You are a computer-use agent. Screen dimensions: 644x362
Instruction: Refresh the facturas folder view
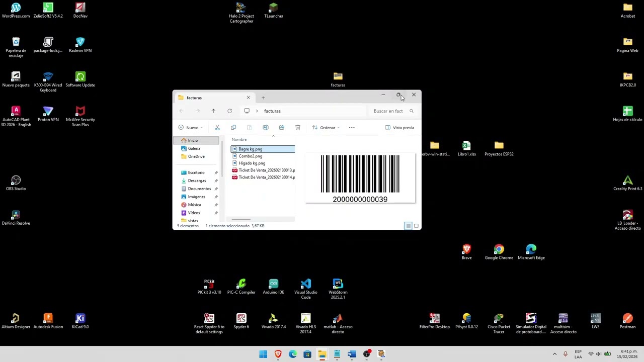229,111
